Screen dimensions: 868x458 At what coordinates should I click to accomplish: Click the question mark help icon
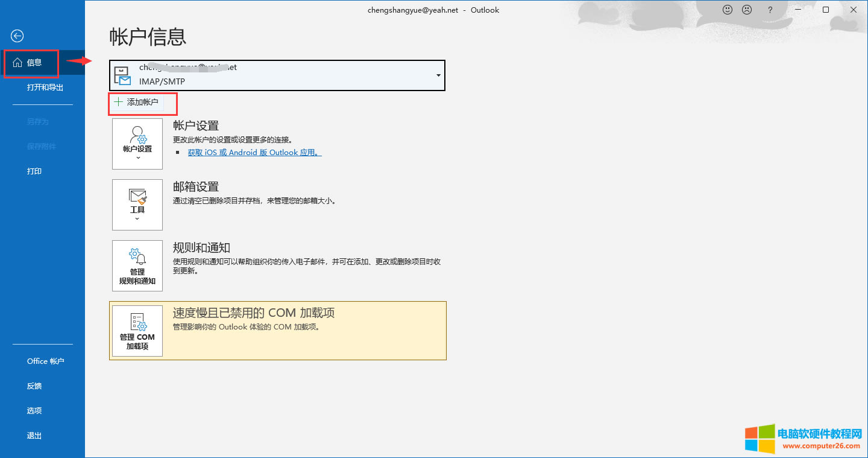(x=770, y=10)
